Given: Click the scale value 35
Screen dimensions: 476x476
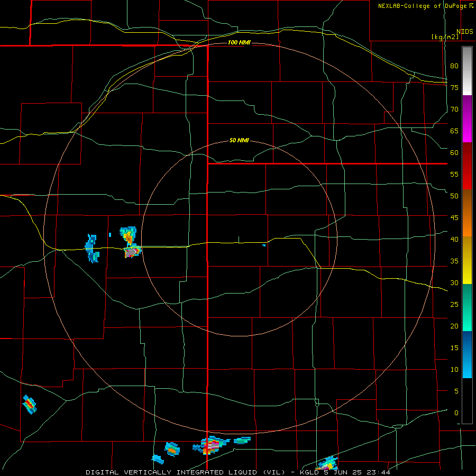Looking at the screenshot, I should tap(454, 261).
